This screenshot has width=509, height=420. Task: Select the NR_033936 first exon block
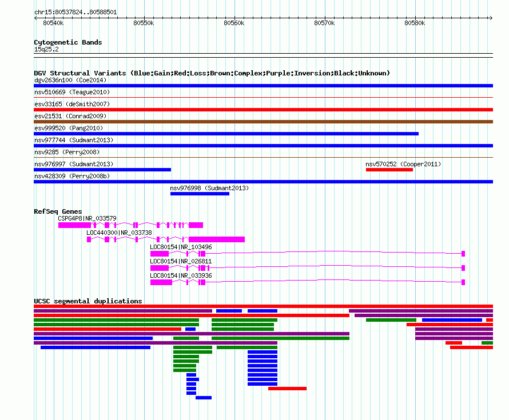(161, 282)
